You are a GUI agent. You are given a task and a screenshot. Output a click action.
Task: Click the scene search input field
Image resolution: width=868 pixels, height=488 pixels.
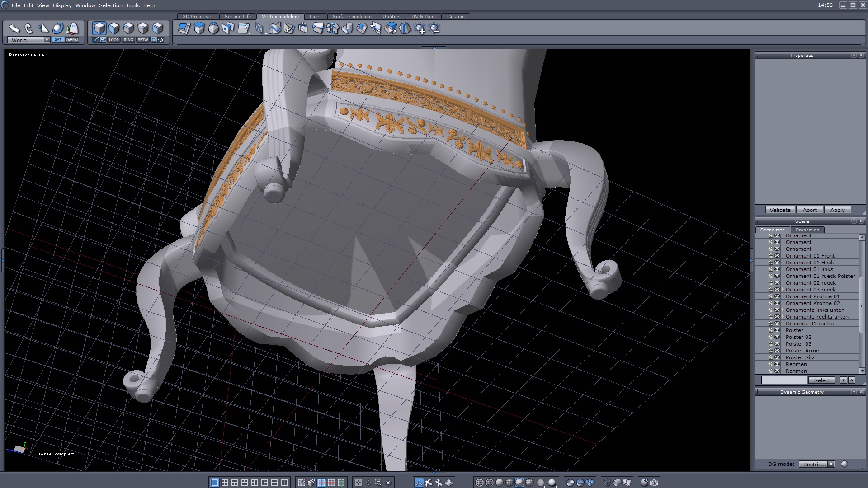pyautogui.click(x=783, y=380)
